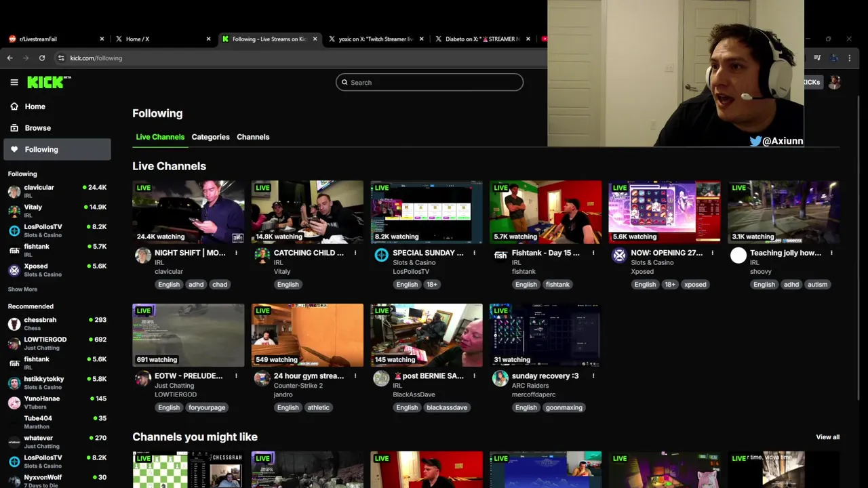
Task: Click the Kick logo
Action: pyautogui.click(x=49, y=82)
